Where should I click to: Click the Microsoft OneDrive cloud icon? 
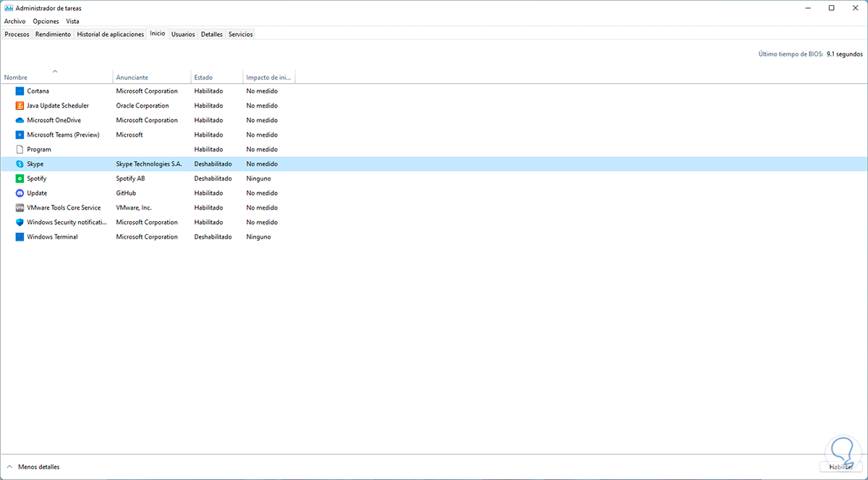pyautogui.click(x=20, y=120)
